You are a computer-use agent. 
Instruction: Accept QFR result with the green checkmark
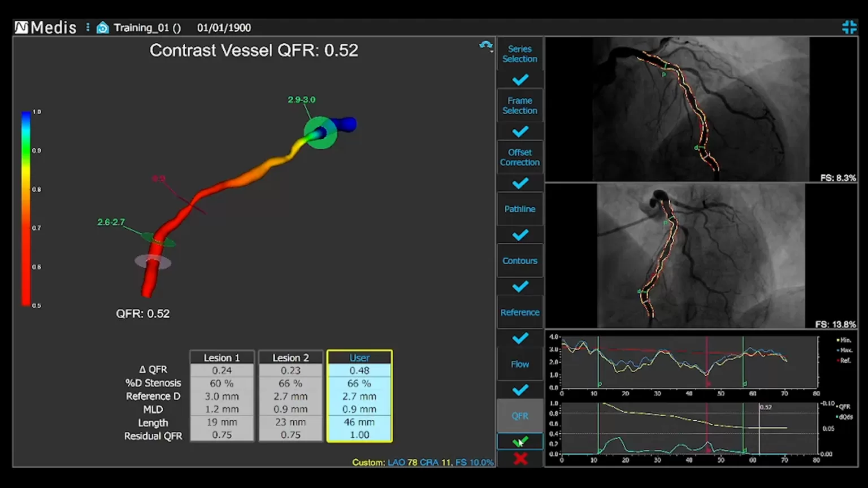pos(520,441)
